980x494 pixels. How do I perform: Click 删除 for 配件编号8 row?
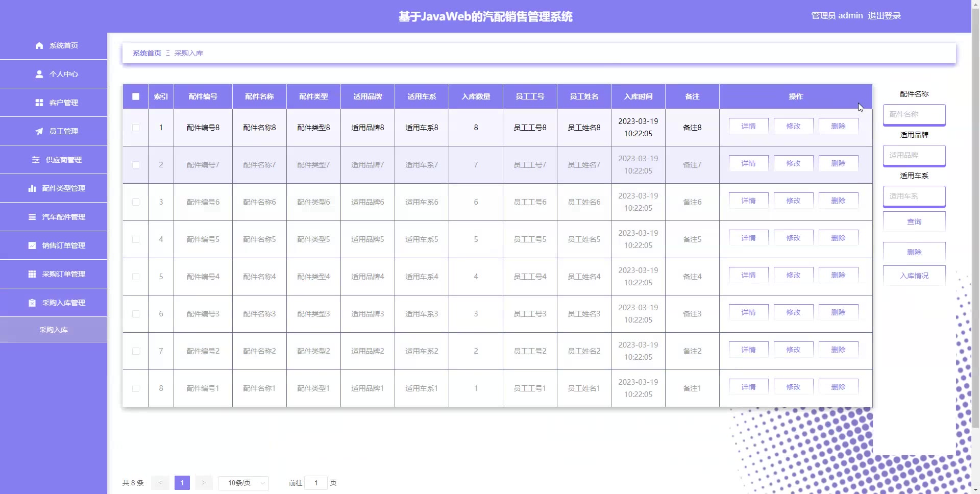click(838, 126)
